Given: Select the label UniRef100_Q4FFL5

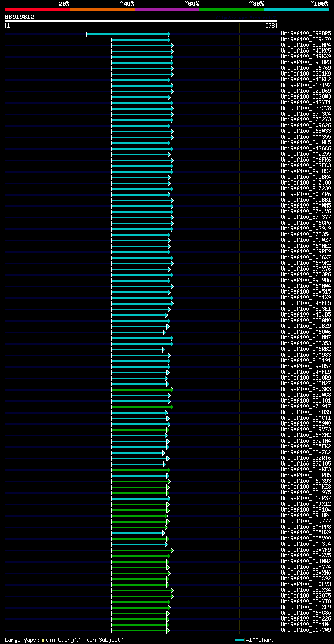Looking at the screenshot, I should [x=306, y=303].
